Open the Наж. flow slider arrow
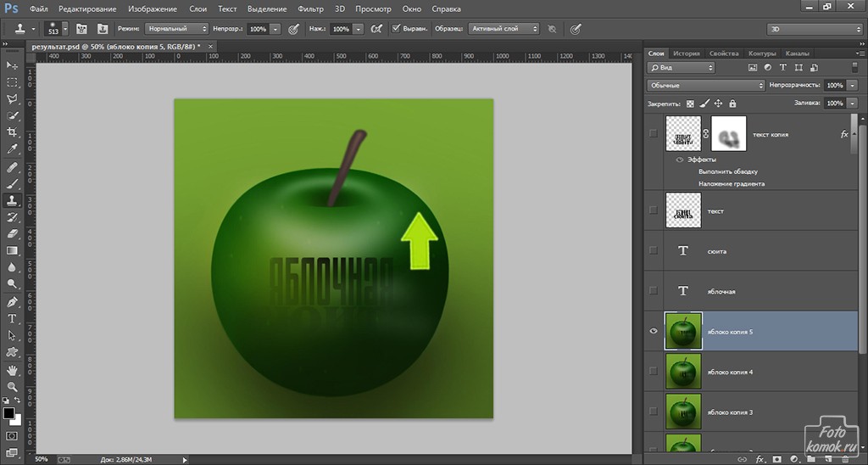Screen dimensions: 868x465 point(359,29)
